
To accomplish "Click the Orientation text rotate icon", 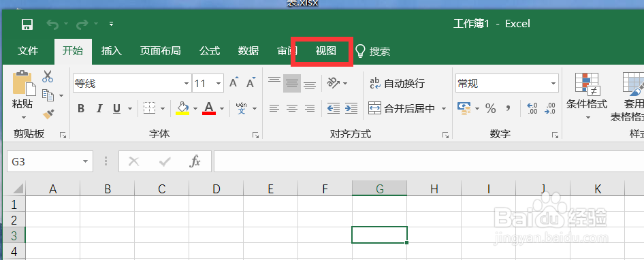I will 334,83.
